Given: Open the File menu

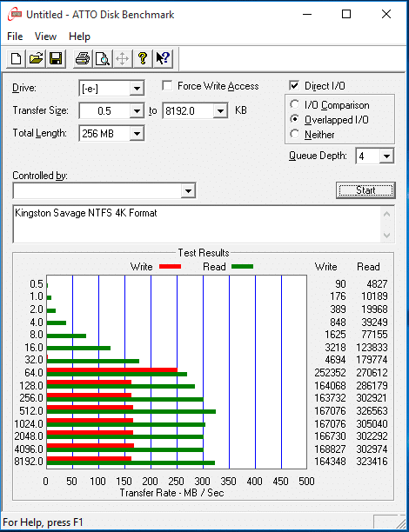Looking at the screenshot, I should (15, 37).
